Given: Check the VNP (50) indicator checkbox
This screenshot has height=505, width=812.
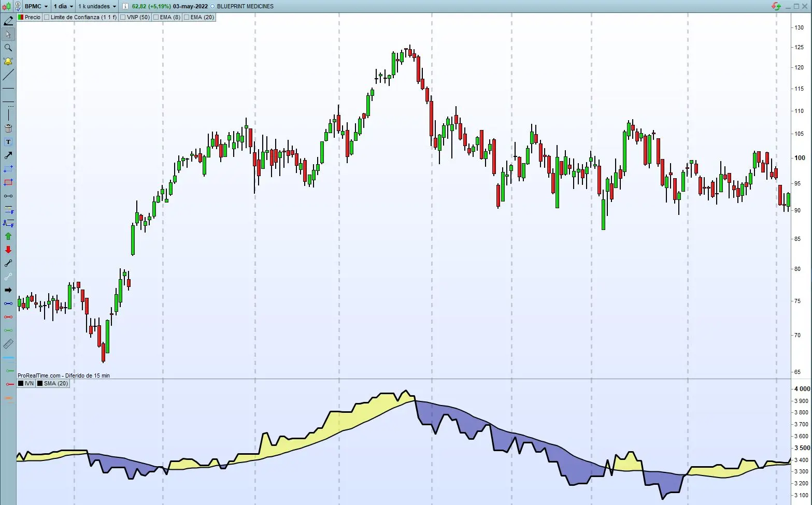Looking at the screenshot, I should click(x=123, y=17).
